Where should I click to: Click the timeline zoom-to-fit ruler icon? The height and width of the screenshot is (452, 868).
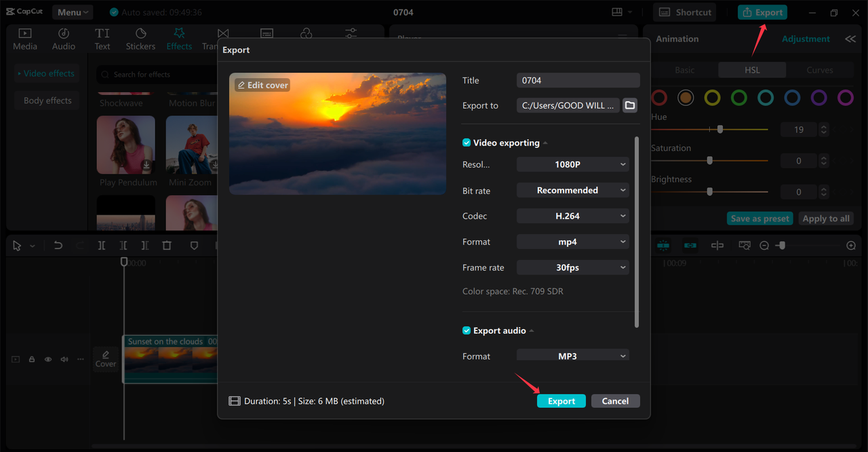(x=745, y=246)
